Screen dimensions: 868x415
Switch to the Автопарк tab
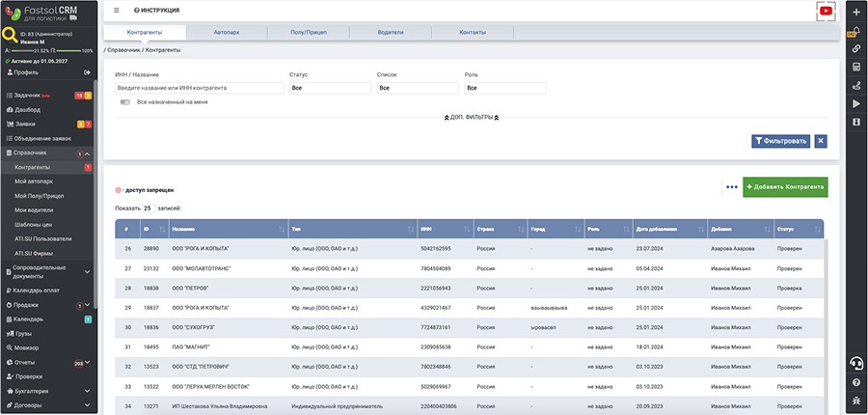tap(226, 32)
